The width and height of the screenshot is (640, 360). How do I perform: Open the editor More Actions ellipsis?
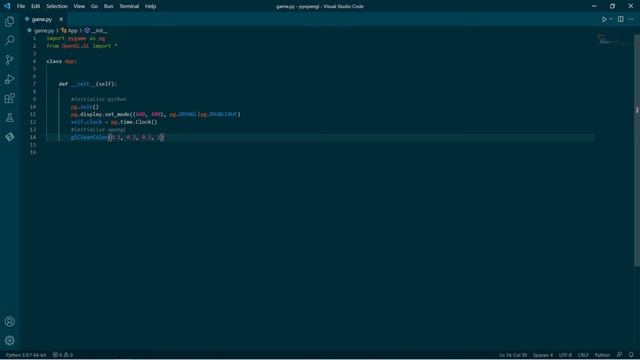tap(631, 19)
